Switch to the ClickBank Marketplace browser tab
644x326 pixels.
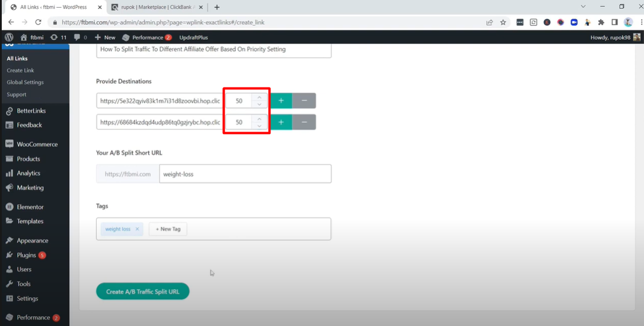pyautogui.click(x=155, y=7)
